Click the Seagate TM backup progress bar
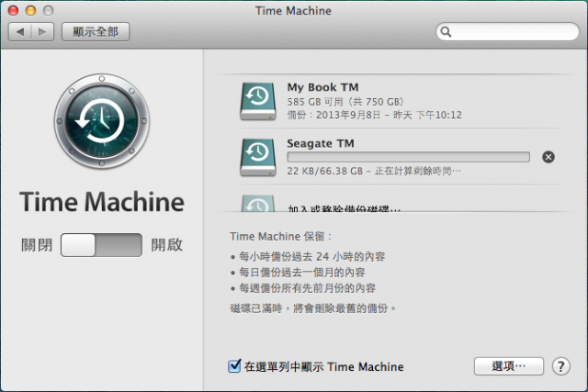Image resolution: width=588 pixels, height=392 pixels. tap(408, 157)
